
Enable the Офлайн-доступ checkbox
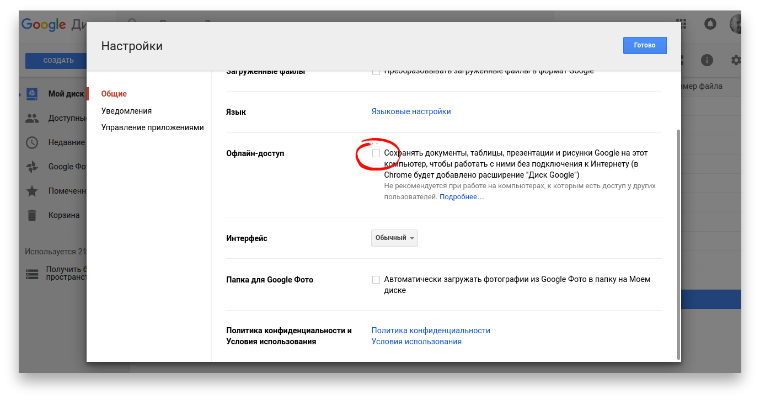376,153
